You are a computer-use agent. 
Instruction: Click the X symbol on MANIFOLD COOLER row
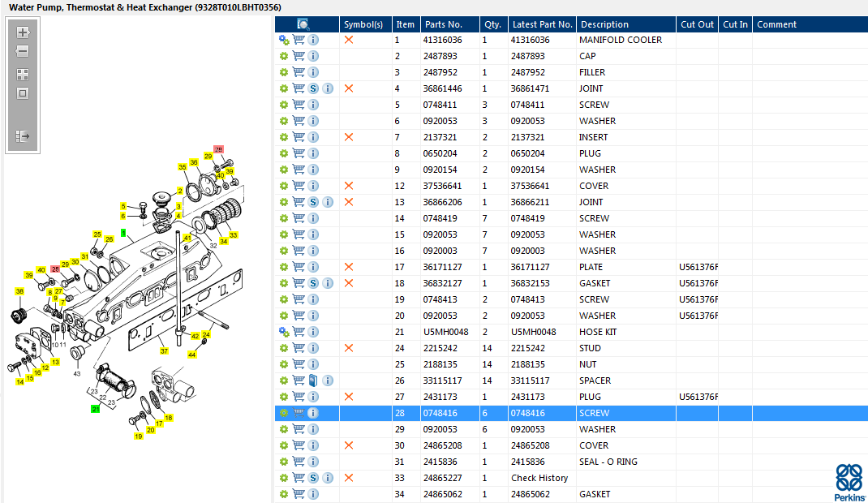click(349, 40)
